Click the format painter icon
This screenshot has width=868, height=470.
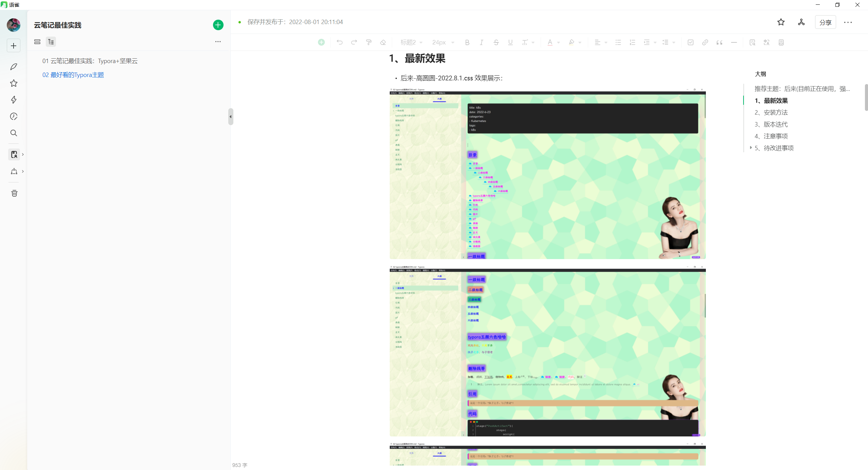pyautogui.click(x=369, y=42)
